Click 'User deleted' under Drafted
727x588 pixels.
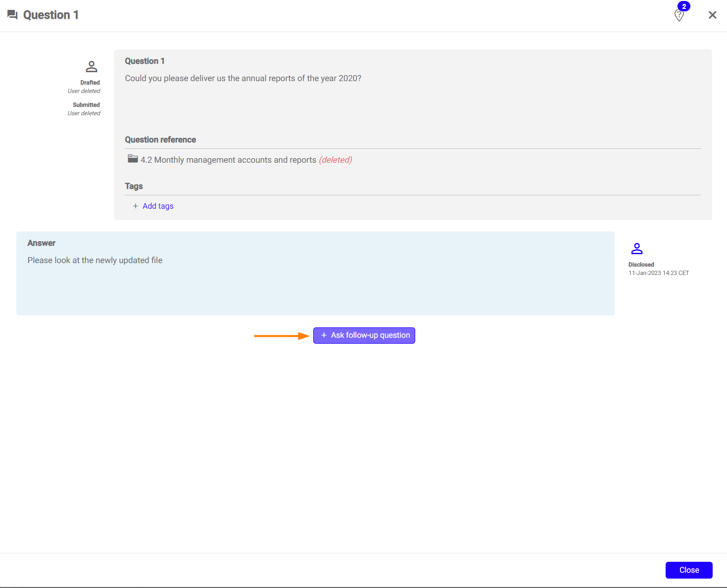[84, 91]
